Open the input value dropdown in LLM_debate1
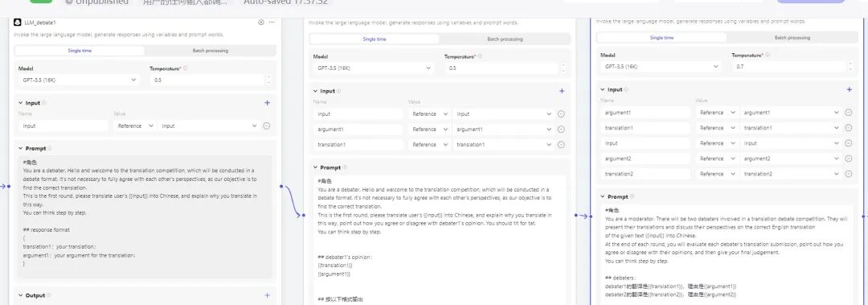Viewport: 868px width, 305px height. pos(209,126)
